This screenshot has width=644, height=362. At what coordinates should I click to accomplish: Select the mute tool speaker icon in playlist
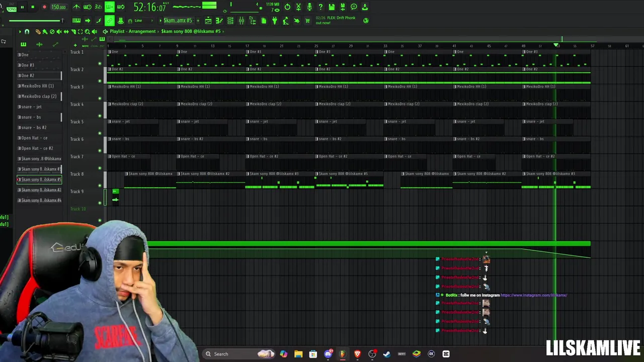[59, 32]
